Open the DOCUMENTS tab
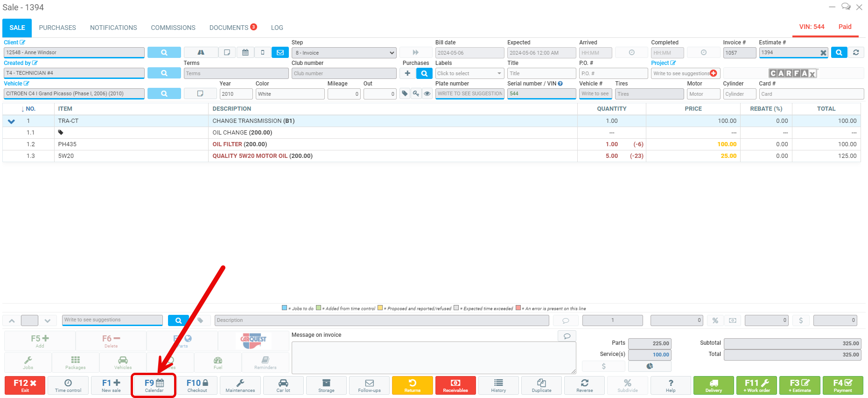Screen dimensions: 868x398 point(229,28)
